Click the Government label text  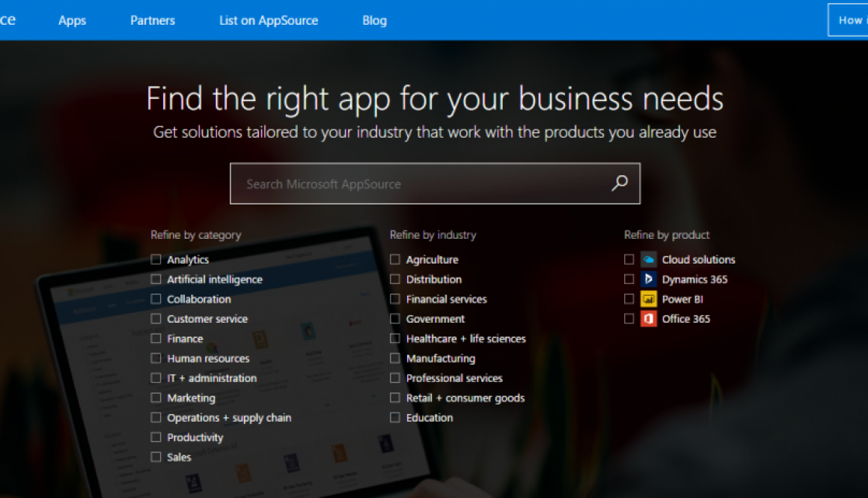(435, 319)
